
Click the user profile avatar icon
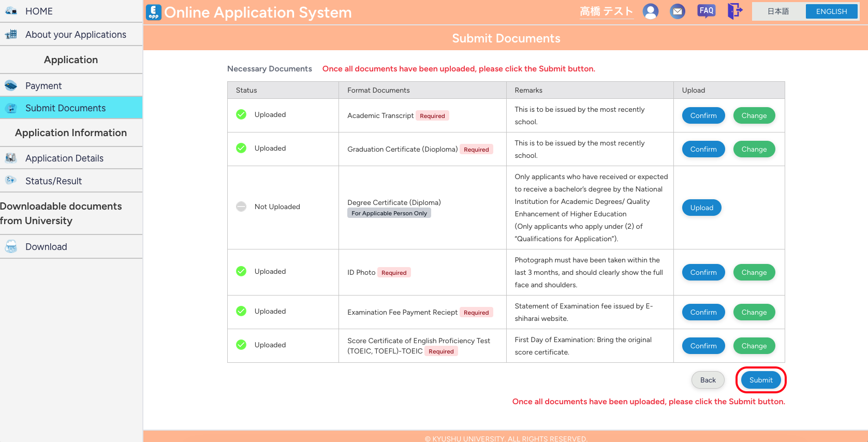click(650, 11)
